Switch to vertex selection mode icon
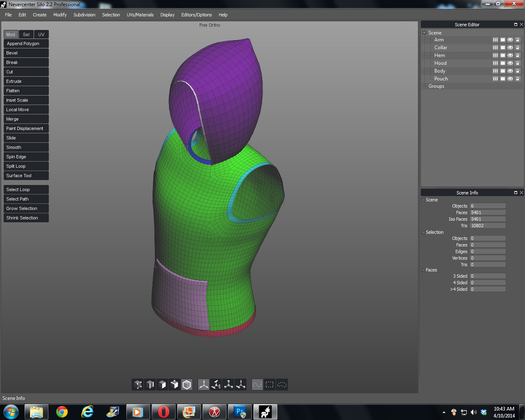The width and height of the screenshot is (525, 420). [x=138, y=385]
